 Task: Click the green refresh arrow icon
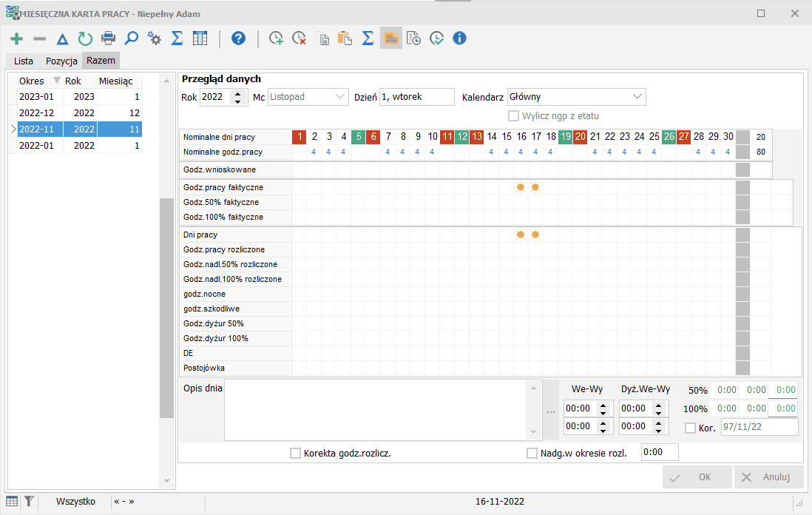(85, 38)
